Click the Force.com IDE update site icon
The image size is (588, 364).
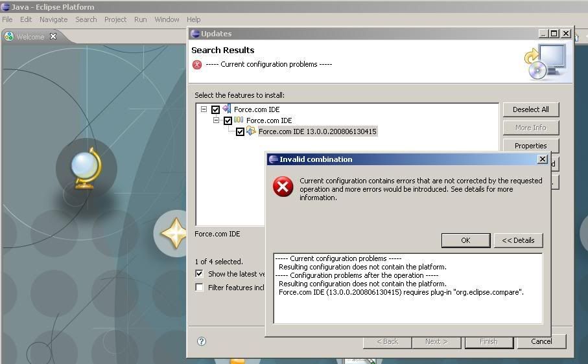[x=226, y=109]
